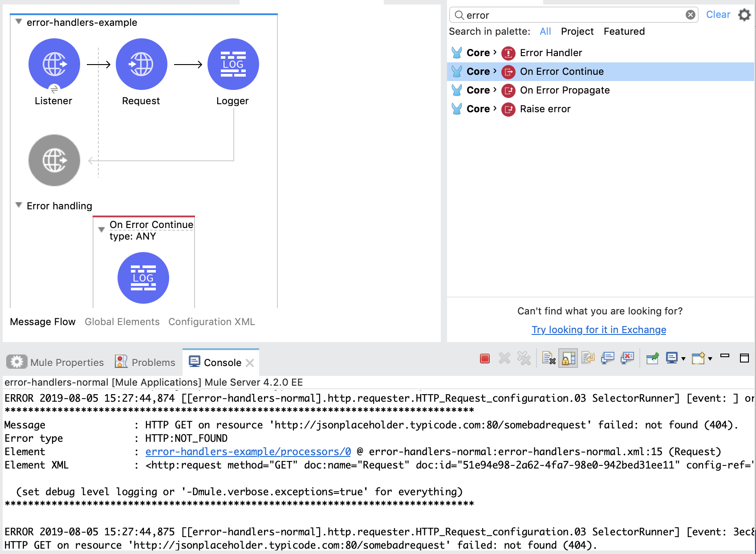Select the Listener component in the flow
The image size is (756, 554).
point(54,65)
